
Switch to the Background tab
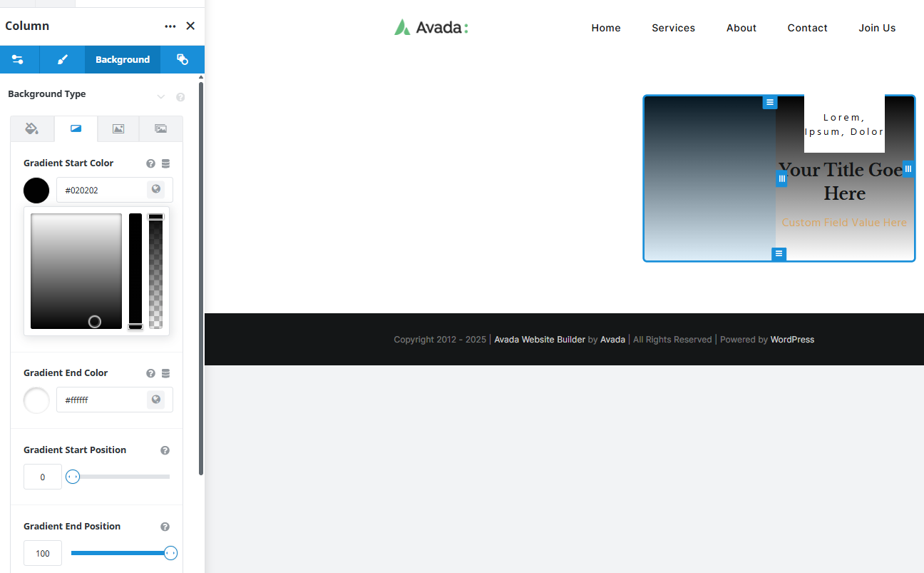point(122,59)
